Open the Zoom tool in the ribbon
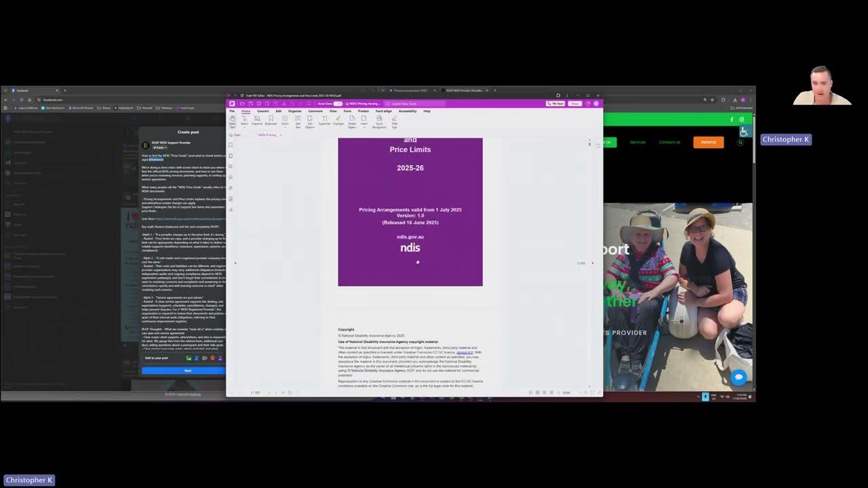This screenshot has width=868, height=488. point(285,121)
